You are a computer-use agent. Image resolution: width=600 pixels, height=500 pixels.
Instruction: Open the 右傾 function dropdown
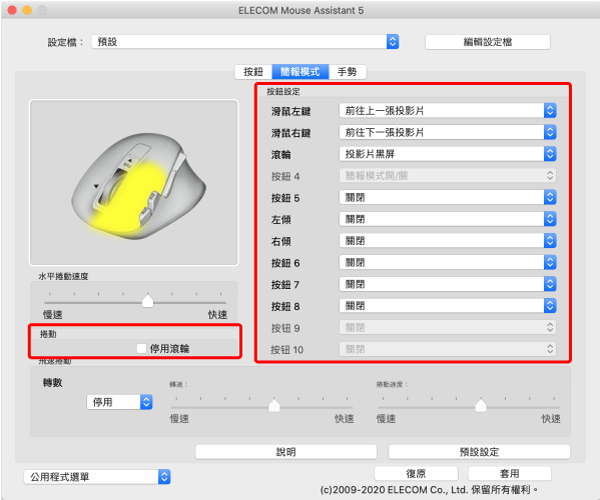tap(447, 241)
